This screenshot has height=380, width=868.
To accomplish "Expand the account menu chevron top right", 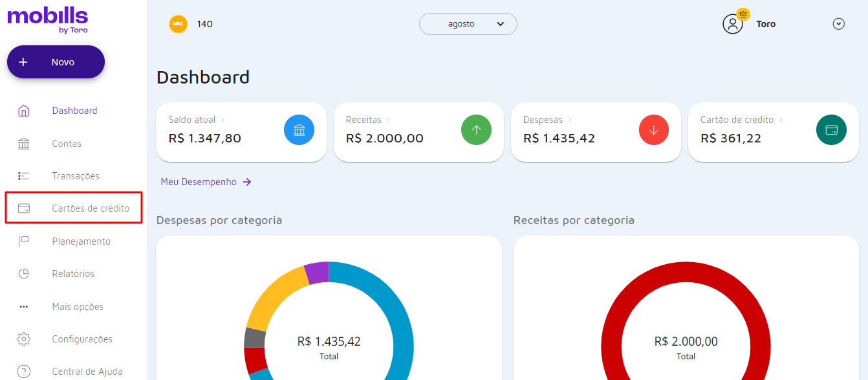I will pyautogui.click(x=838, y=23).
